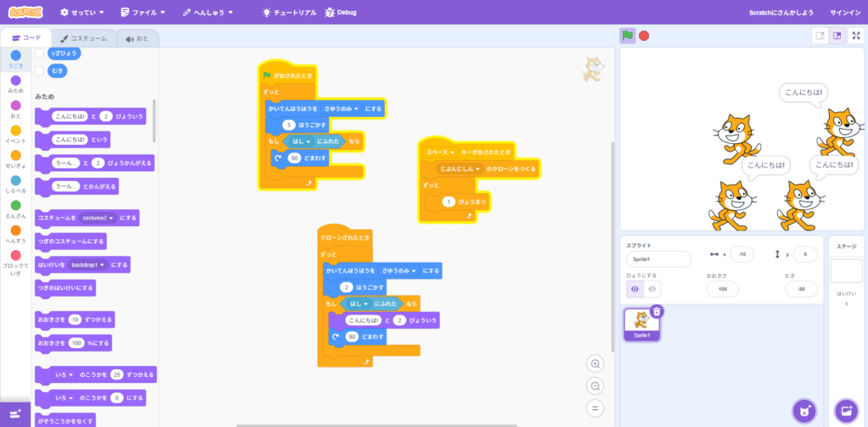This screenshot has width=868, height=427.
Task: Enter full screen stage mode
Action: [854, 36]
